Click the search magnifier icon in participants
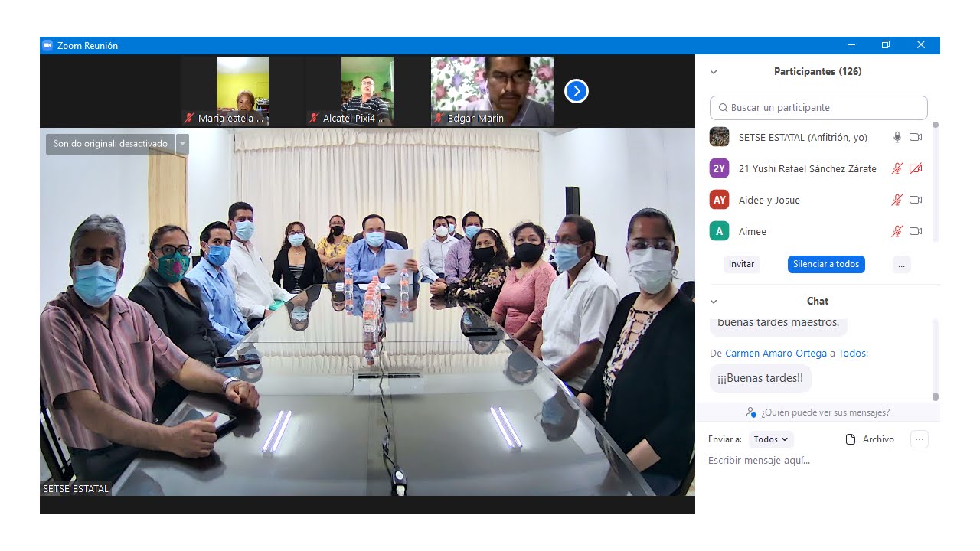 point(724,108)
